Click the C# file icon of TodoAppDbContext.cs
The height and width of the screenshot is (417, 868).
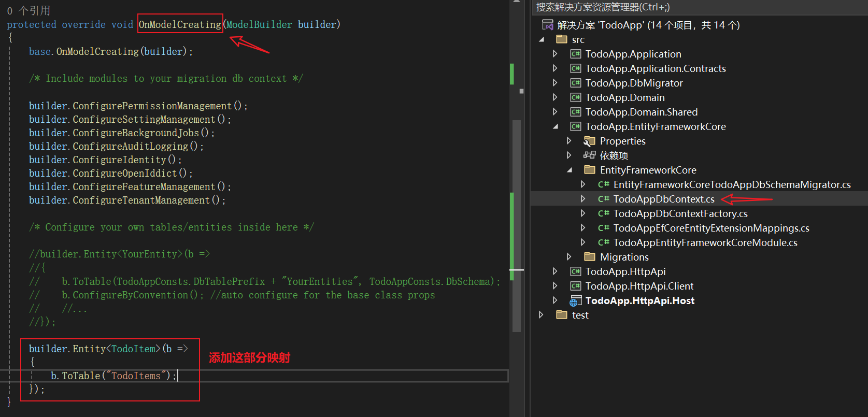(603, 199)
